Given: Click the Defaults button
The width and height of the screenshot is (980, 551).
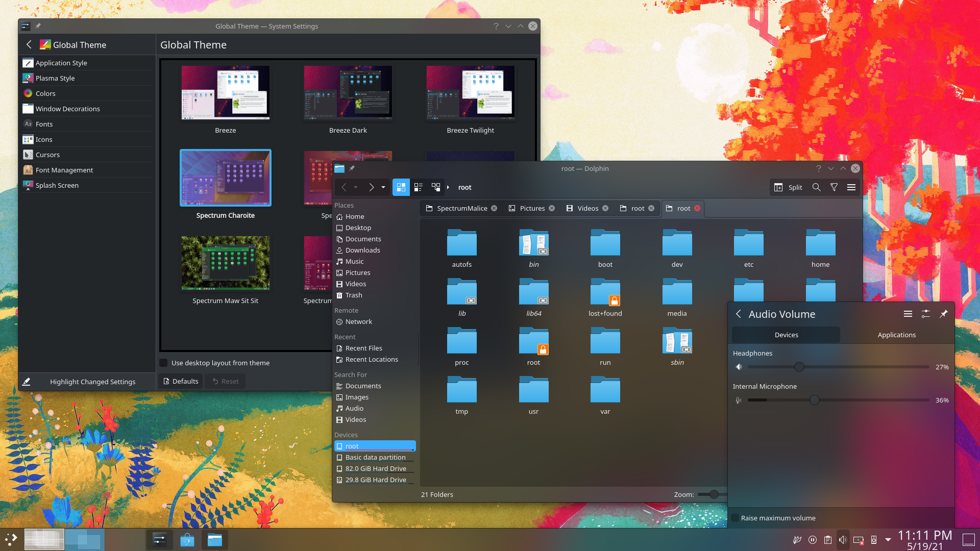Looking at the screenshot, I should click(181, 381).
